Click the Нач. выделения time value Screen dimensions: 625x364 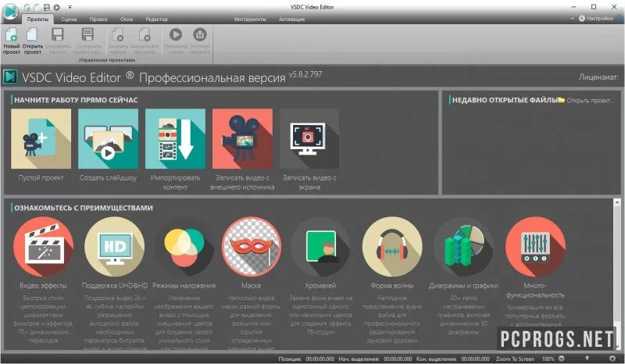coord(398,359)
